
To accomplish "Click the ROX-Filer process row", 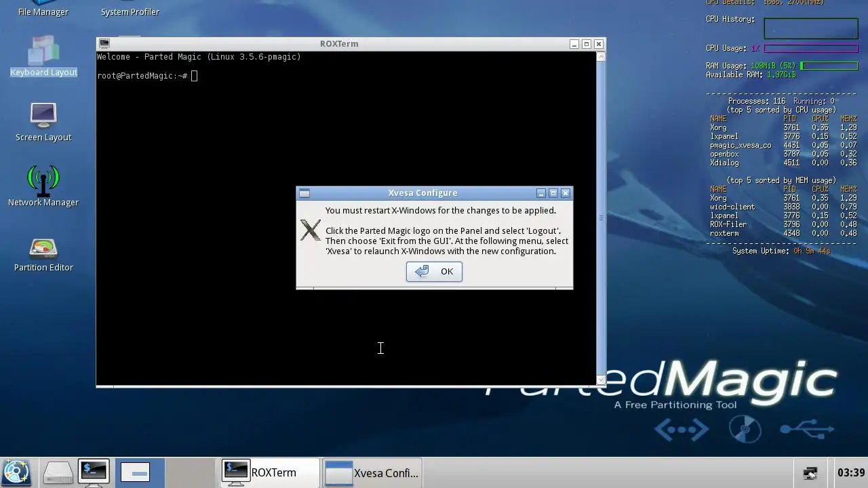I will [x=783, y=224].
